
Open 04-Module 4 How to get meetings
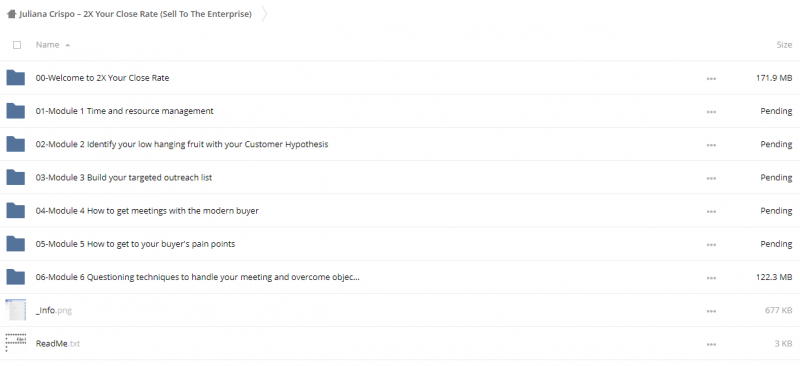click(x=147, y=211)
